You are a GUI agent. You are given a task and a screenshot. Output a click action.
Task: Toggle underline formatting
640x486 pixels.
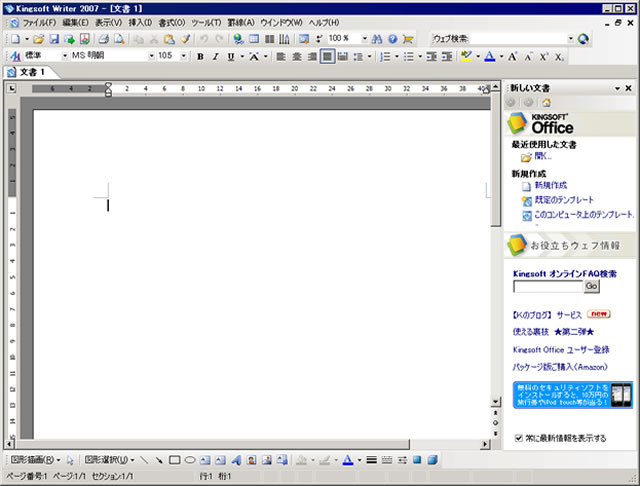231,57
